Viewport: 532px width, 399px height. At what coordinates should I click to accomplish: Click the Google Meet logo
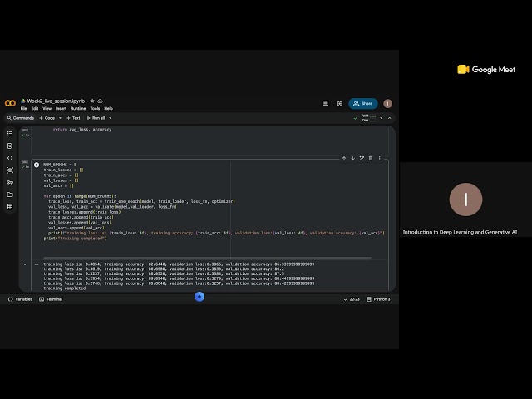point(486,70)
